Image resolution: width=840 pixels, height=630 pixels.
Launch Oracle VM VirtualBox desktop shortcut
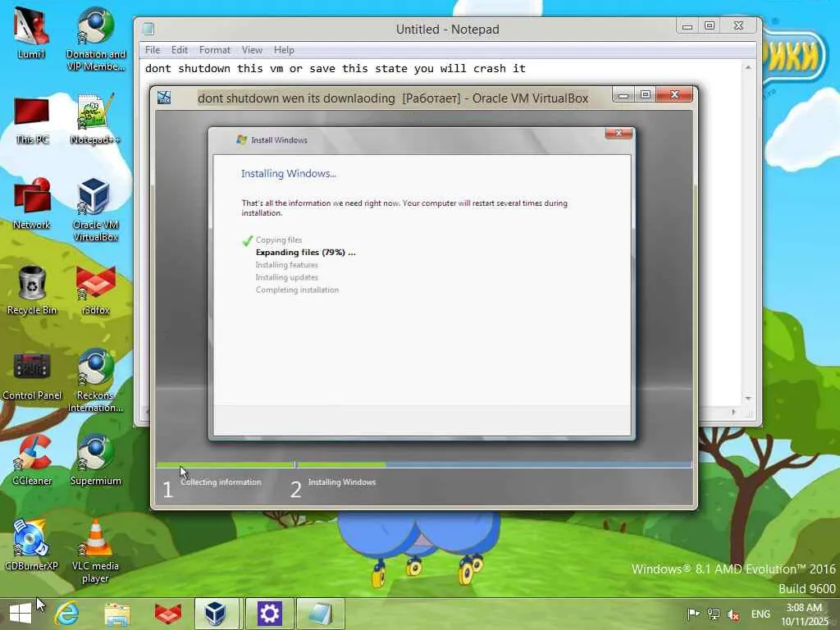95,210
